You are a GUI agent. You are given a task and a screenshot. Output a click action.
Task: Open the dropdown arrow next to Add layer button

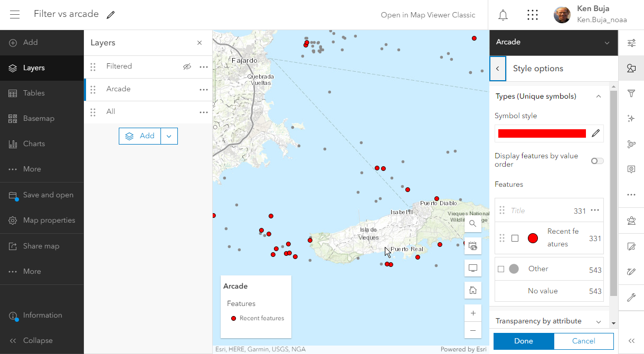[x=169, y=136]
